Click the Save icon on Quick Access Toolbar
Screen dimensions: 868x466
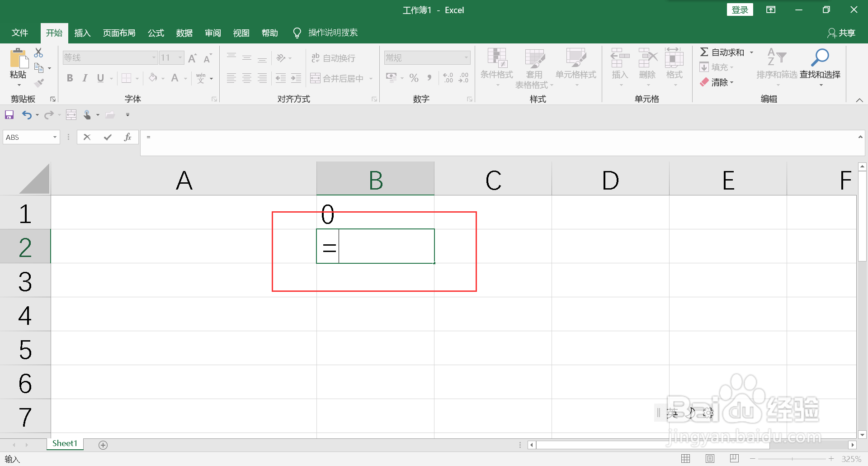point(9,114)
